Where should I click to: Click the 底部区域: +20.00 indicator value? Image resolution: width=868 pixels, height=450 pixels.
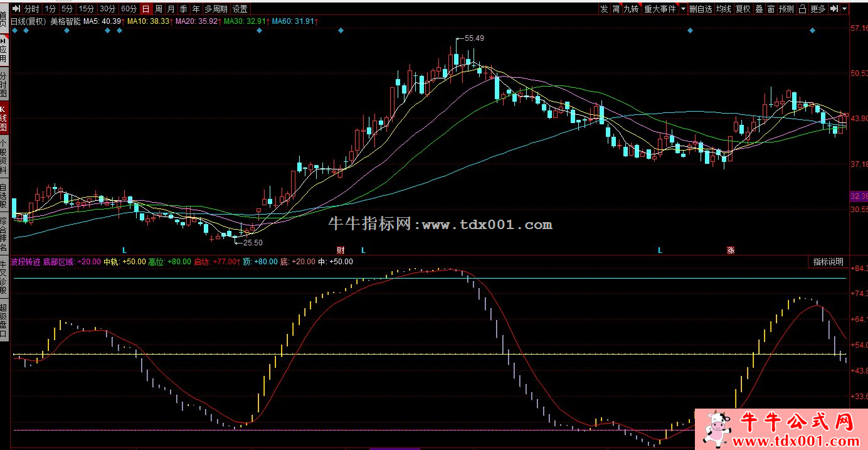point(72,262)
